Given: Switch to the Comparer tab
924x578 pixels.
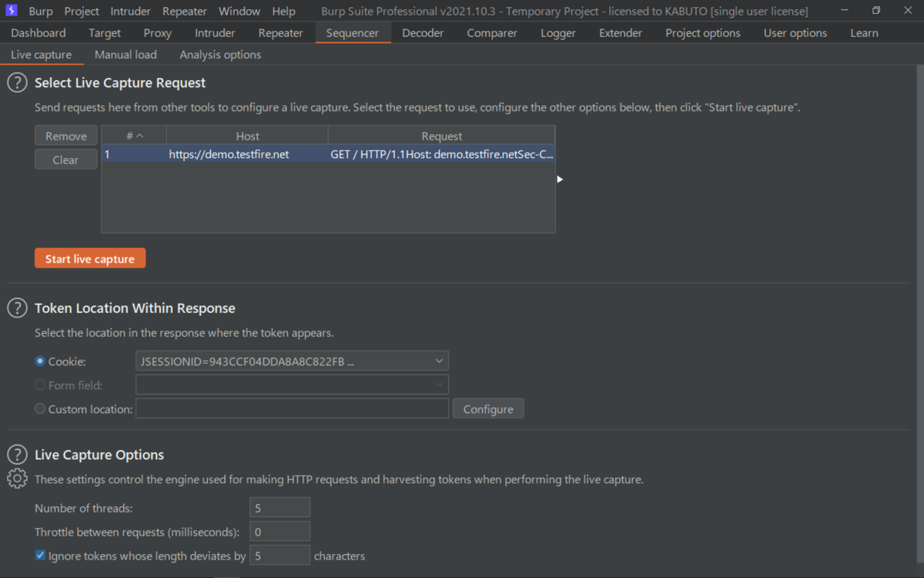Looking at the screenshot, I should tap(492, 32).
